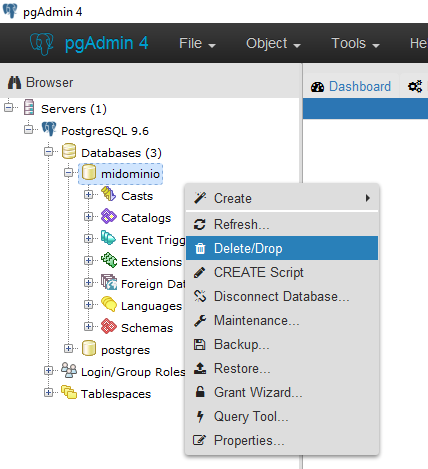Image resolution: width=428 pixels, height=469 pixels.
Task: Select Disconnect Database... entry
Action: (x=282, y=296)
